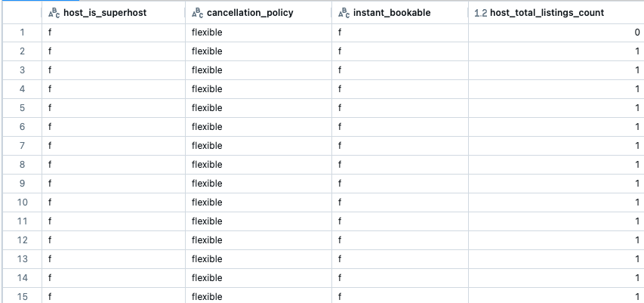Click the string type icon beside host_is_superhost
The width and height of the screenshot is (644, 303).
click(53, 14)
